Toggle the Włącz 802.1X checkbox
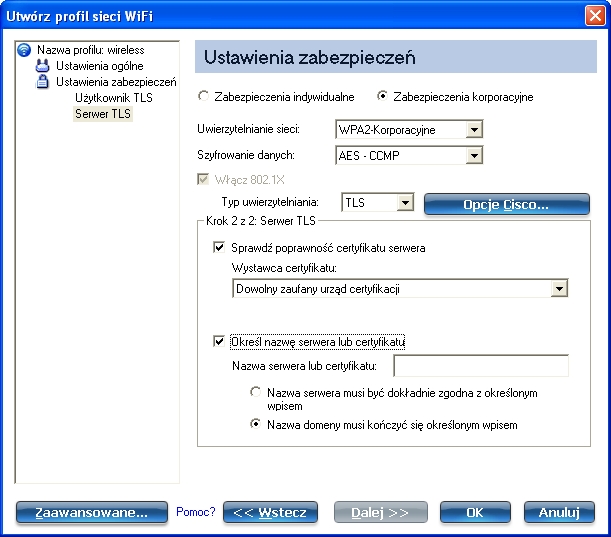Screen dimensions: 611x537 pos(203,180)
